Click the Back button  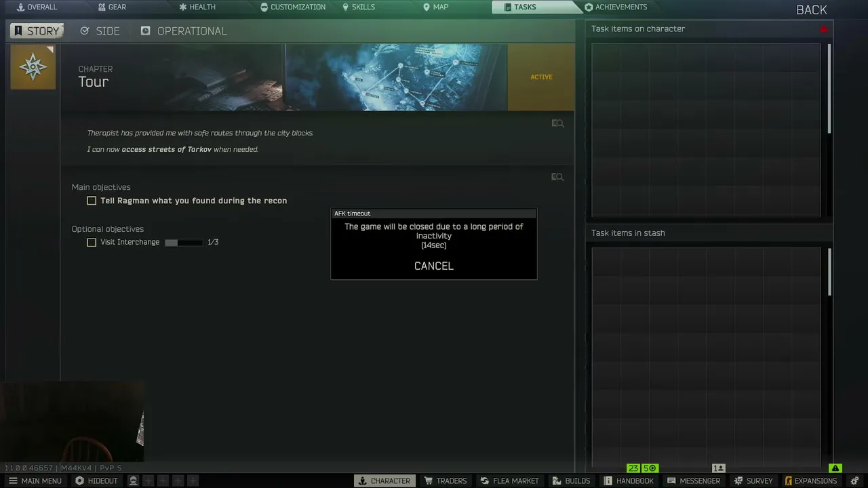[811, 10]
